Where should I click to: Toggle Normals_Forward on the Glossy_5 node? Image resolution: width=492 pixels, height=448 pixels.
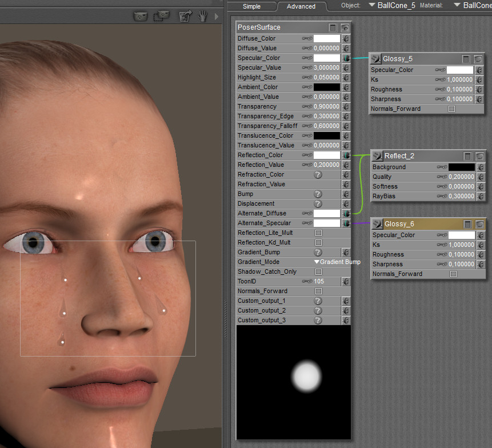coord(451,109)
